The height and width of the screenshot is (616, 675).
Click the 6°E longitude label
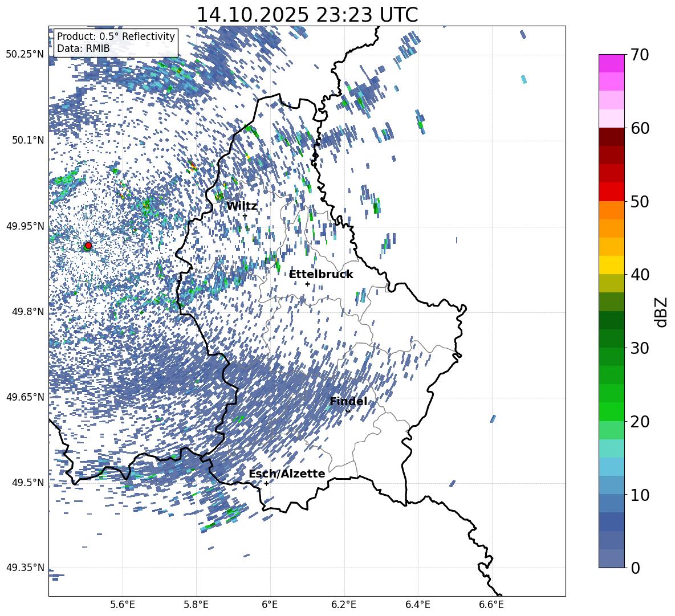point(270,605)
